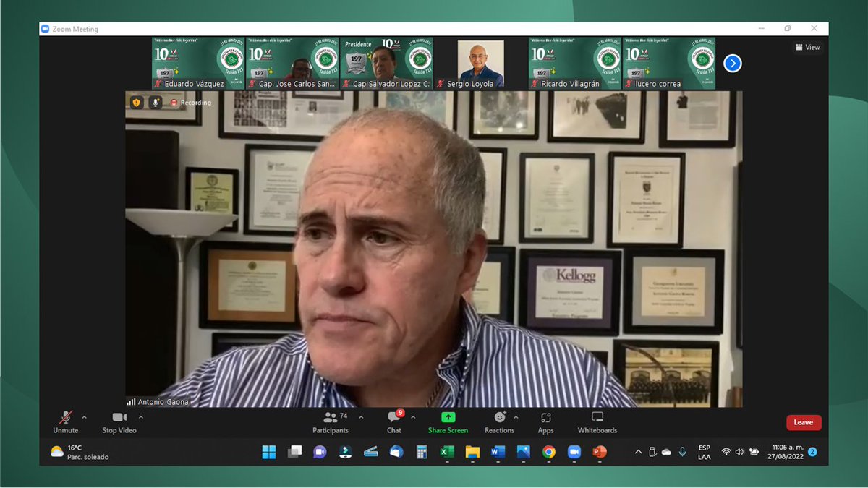Viewport: 868px width, 488px height.
Task: Click the green Share Screen icon
Action: tap(448, 418)
